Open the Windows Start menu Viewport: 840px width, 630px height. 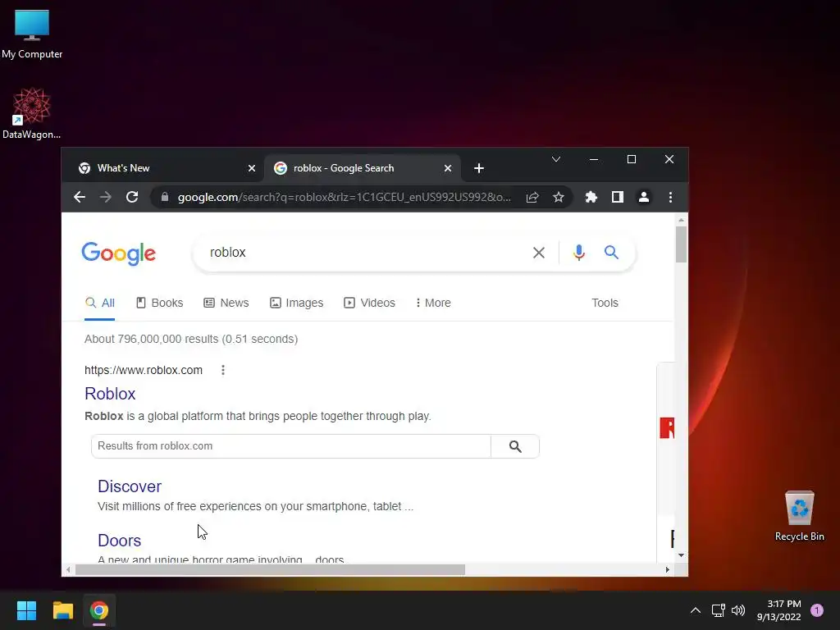26,610
